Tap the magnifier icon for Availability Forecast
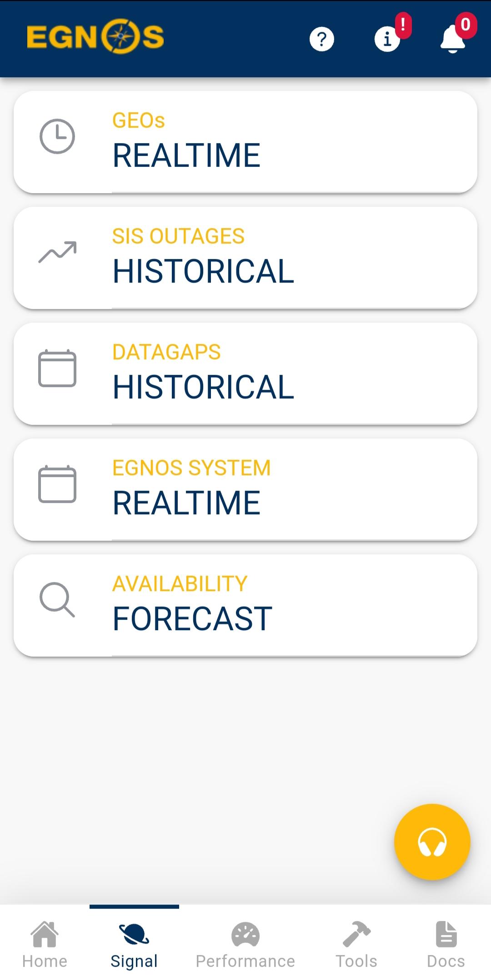491x980 pixels. [x=57, y=600]
